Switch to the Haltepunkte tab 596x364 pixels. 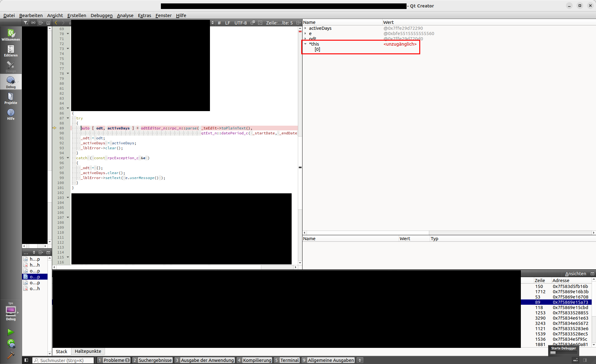pos(88,351)
